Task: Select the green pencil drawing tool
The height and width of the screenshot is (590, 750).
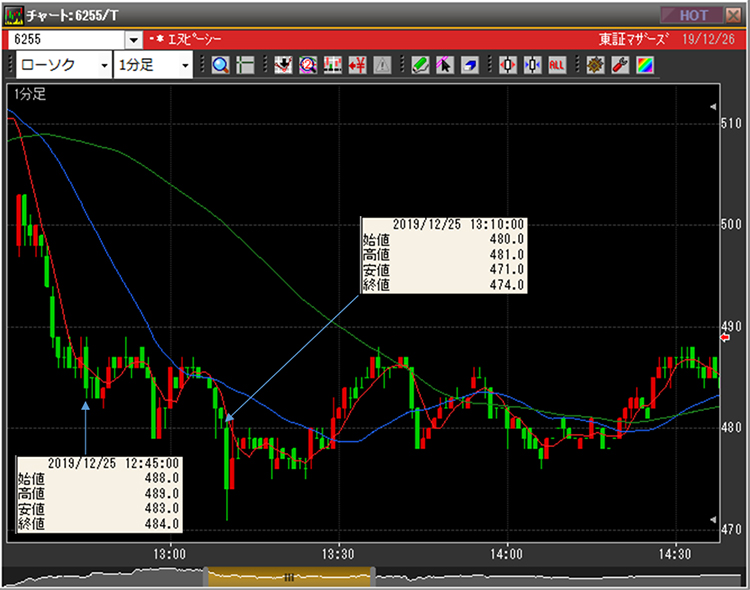Action: [420, 65]
